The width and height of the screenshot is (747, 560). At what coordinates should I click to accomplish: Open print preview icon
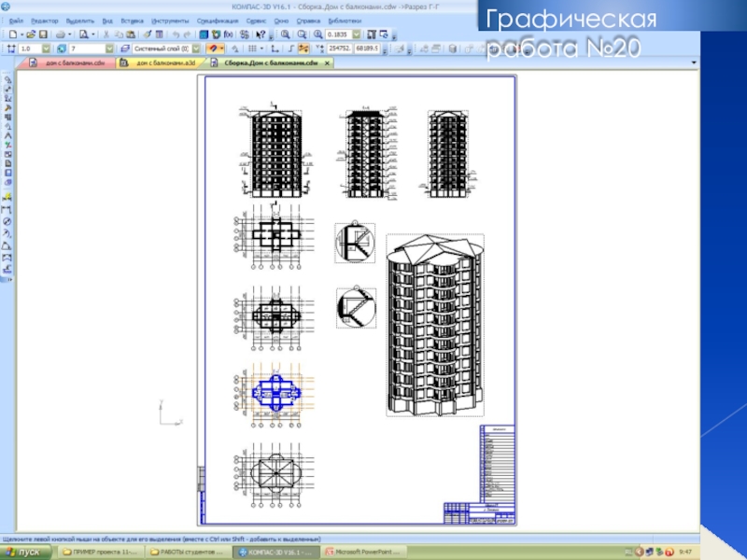point(84,35)
